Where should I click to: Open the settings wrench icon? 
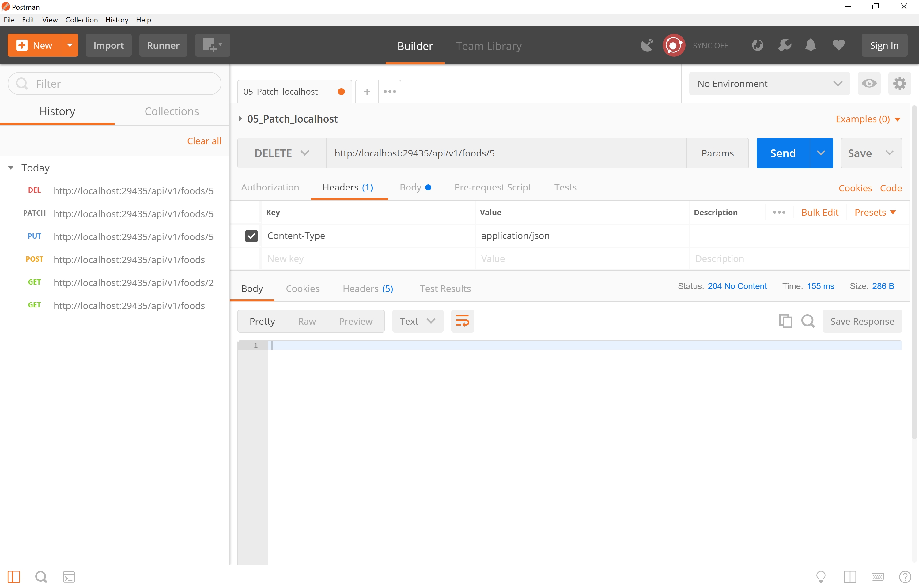click(785, 45)
